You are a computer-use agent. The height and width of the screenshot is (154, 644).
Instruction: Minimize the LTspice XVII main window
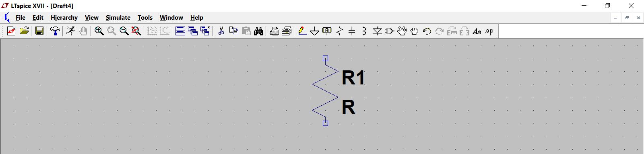(584, 6)
